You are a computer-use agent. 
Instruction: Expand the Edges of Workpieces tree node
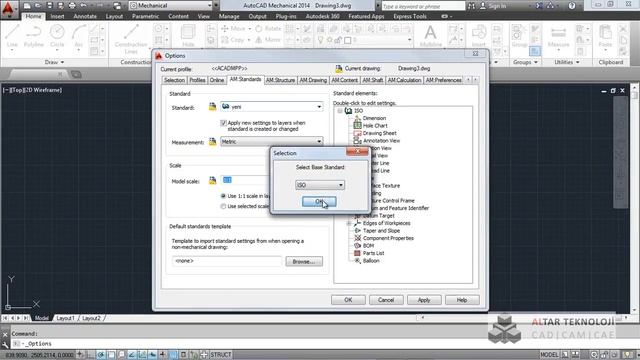click(349, 223)
